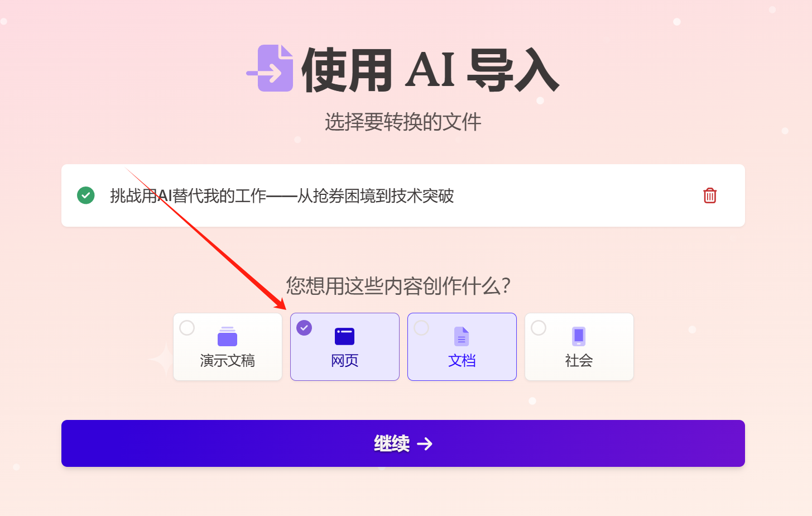The image size is (812, 516).
Task: Choose the 社会 option card label
Action: point(579,361)
